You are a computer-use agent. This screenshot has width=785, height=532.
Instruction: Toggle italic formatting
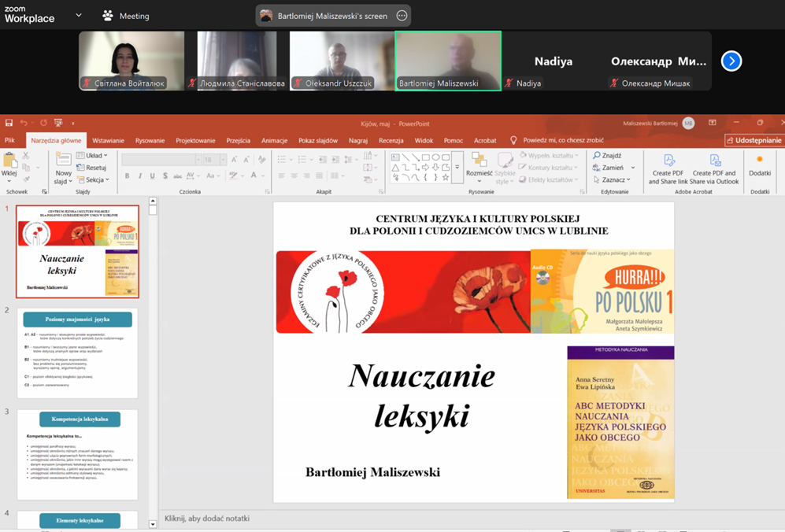(x=139, y=175)
